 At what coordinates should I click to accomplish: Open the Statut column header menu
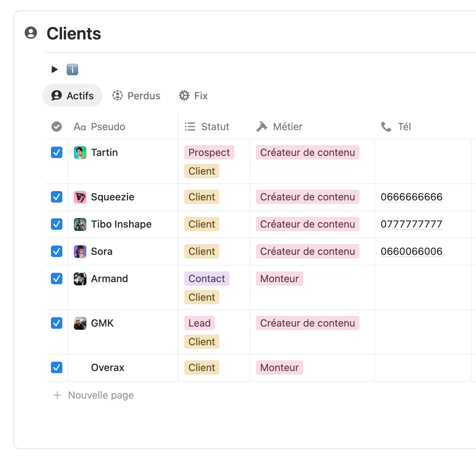tap(215, 127)
